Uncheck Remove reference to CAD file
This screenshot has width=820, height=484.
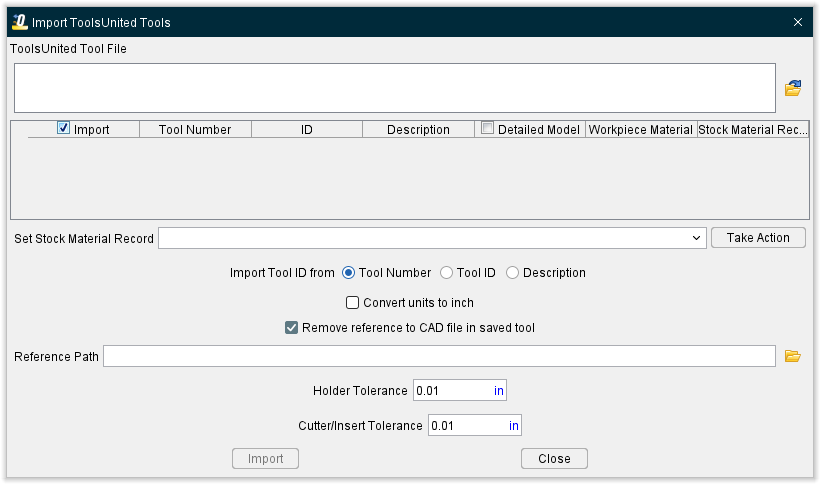click(291, 328)
